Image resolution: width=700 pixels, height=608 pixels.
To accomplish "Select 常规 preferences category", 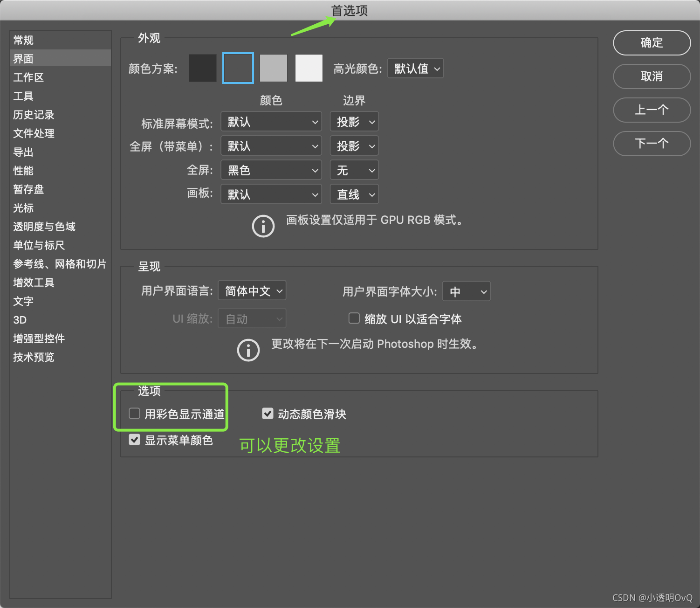I will 61,40.
